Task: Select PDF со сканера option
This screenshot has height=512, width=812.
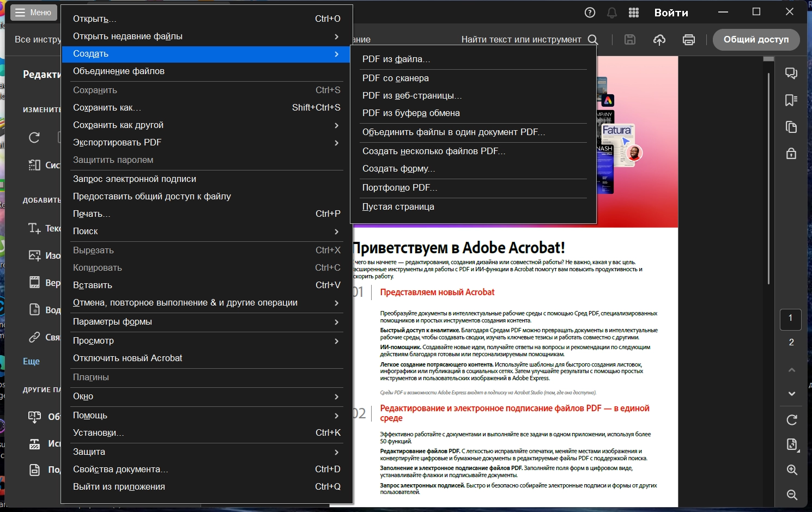Action: [473, 78]
